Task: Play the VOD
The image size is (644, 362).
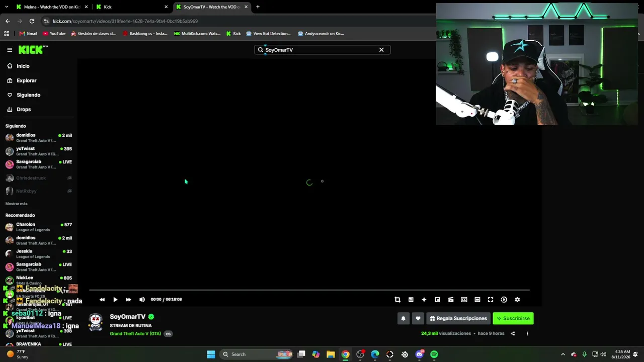Action: click(x=115, y=300)
